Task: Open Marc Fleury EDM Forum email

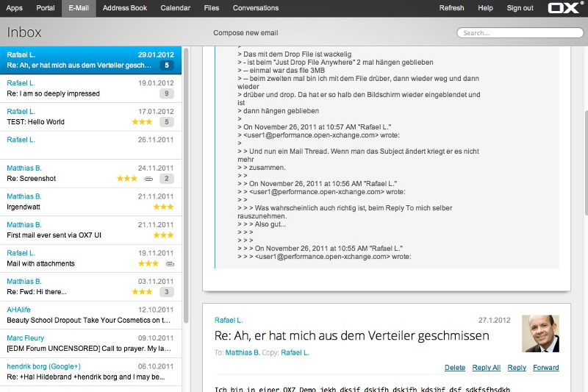Action: 90,343
